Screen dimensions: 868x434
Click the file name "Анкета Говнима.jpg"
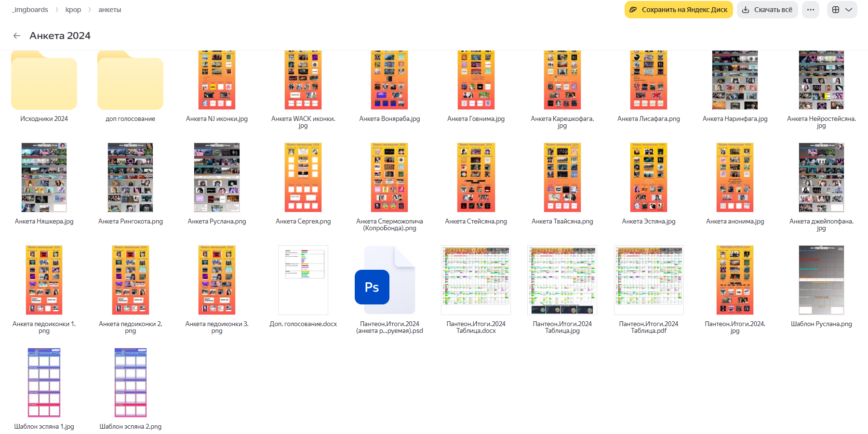(x=476, y=119)
